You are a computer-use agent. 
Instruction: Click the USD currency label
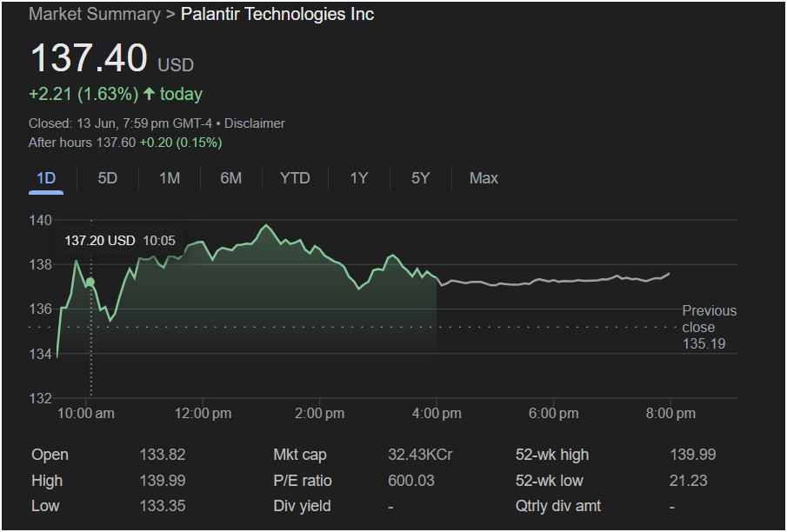coord(176,65)
